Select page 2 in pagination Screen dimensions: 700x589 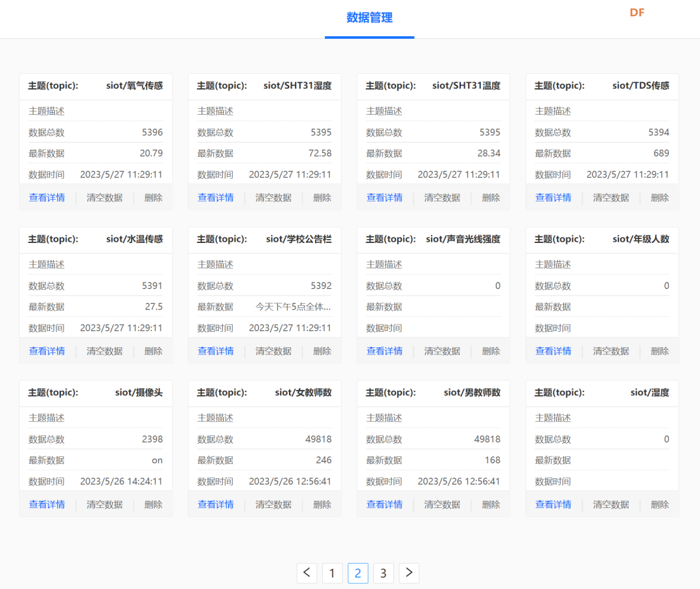coord(358,573)
